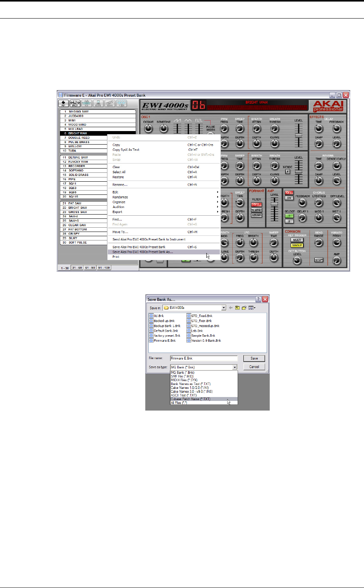Select the Default Bank.Bnk file
Image resolution: width=364 pixels, height=588 pixels.
click(x=164, y=331)
